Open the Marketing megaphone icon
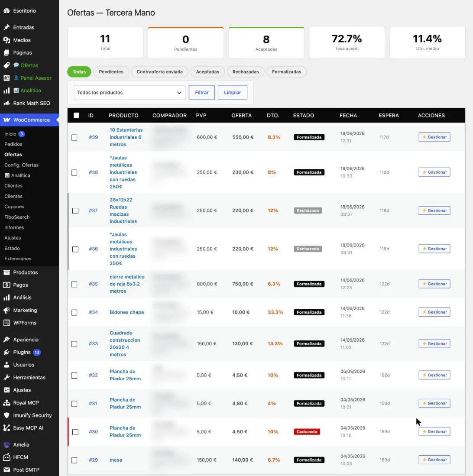The image size is (473, 476). coord(6,310)
